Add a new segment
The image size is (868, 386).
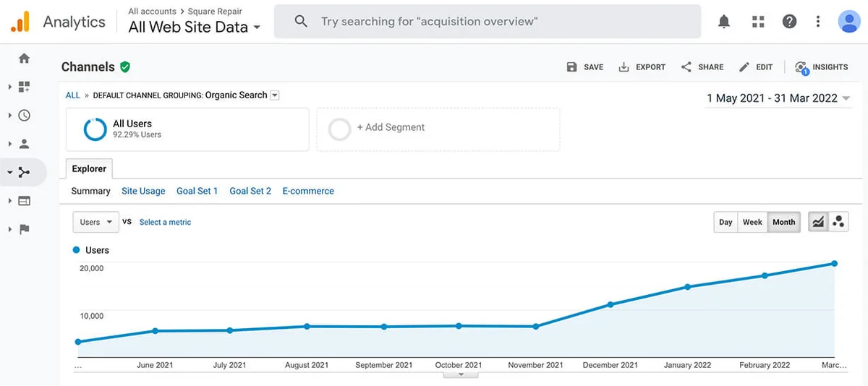[438, 129]
